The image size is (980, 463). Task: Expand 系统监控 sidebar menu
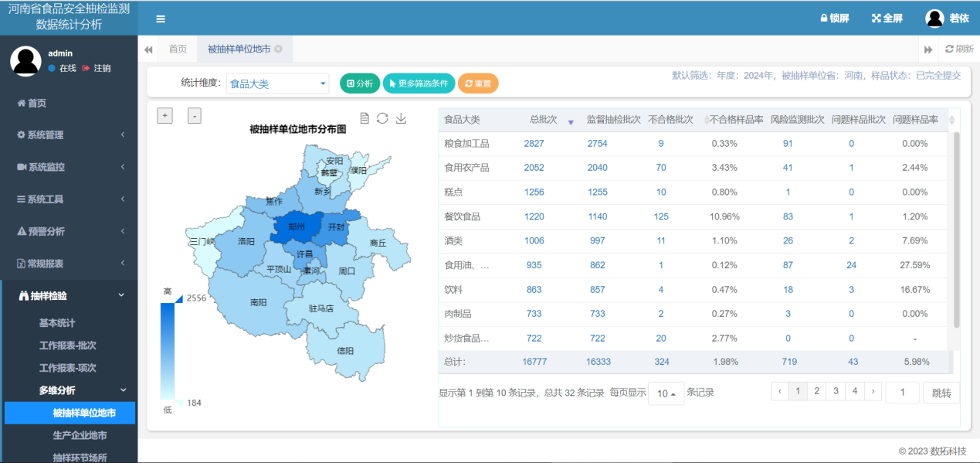coord(69,167)
